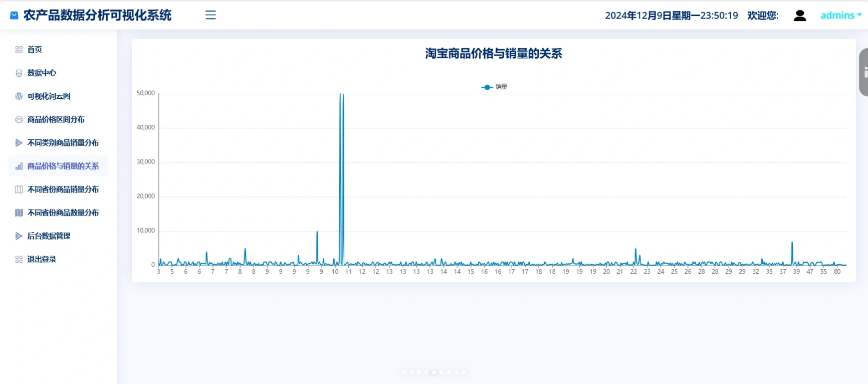Image resolution: width=868 pixels, height=384 pixels.
Task: Open 数据中心 menu item
Action: coord(58,73)
